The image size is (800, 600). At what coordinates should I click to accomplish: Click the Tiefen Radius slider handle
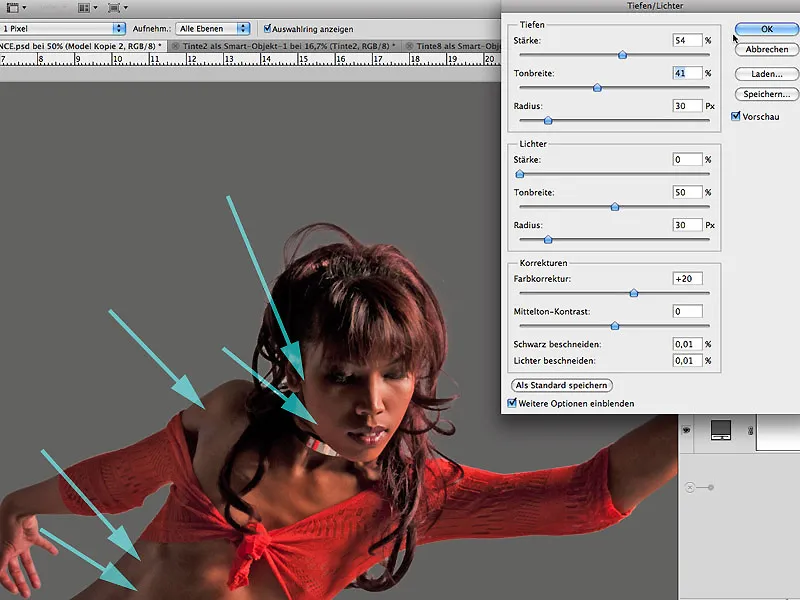coord(548,120)
